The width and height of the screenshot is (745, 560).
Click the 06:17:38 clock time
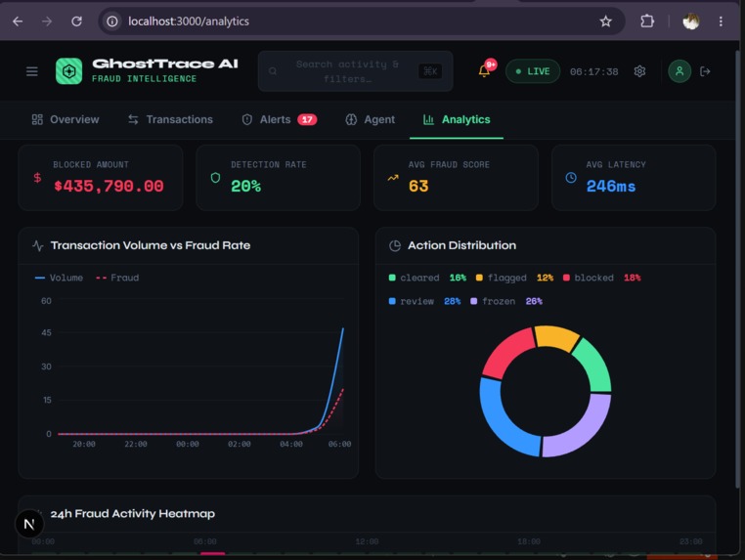click(x=593, y=71)
